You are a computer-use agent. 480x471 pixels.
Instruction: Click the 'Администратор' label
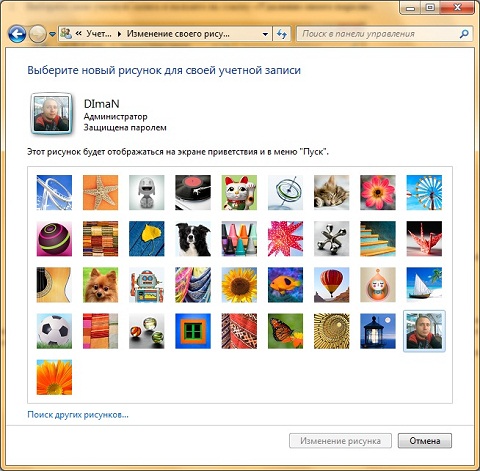pos(115,117)
